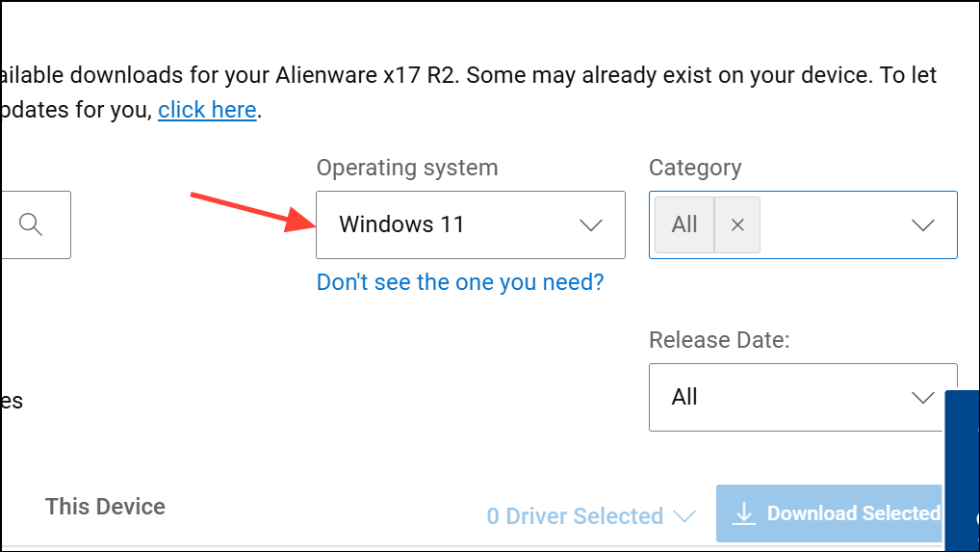Click the "Release Date:" field label

(x=720, y=339)
